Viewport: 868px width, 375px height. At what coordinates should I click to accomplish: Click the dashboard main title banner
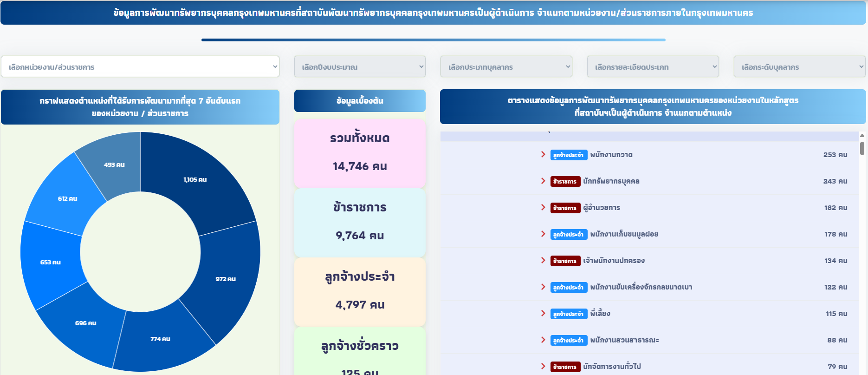click(433, 13)
